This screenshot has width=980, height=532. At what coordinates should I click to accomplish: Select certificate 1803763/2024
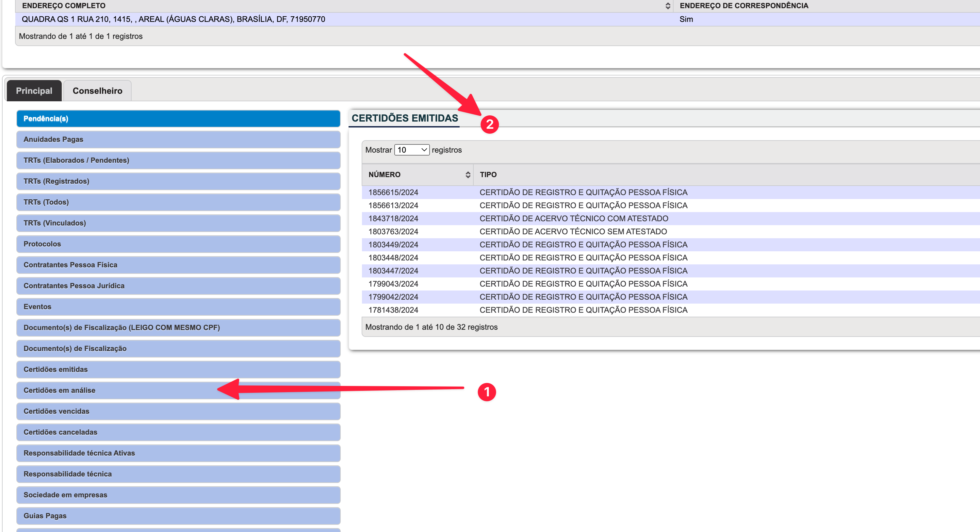coord(393,232)
